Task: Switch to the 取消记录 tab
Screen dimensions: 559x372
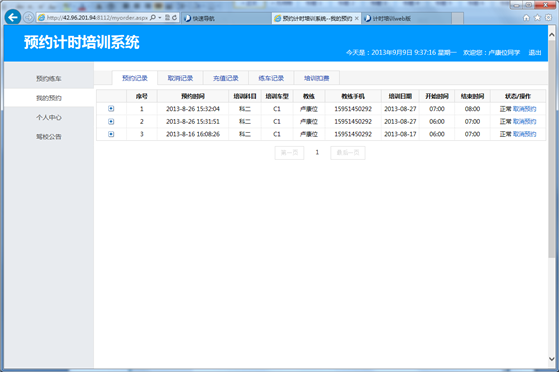Action: [x=180, y=78]
